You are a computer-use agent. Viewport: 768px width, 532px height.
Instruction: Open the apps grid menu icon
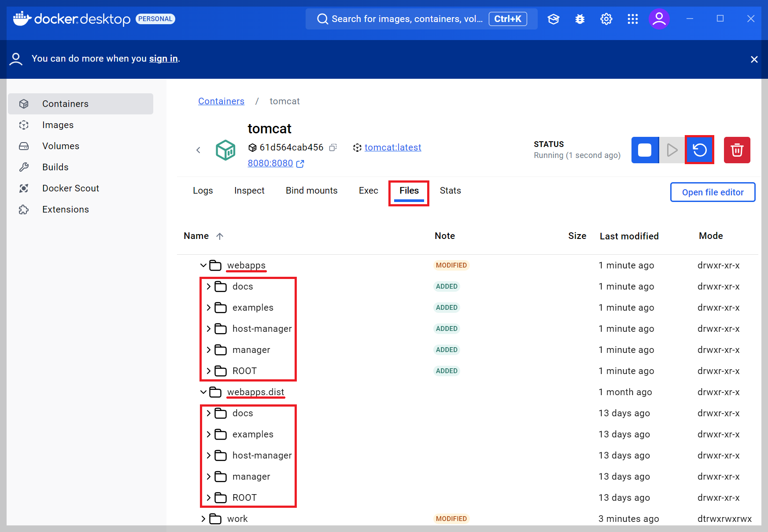[x=633, y=19]
